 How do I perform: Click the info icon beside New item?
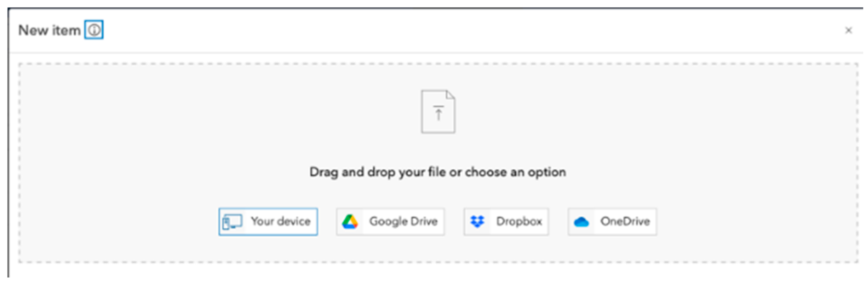pyautogui.click(x=94, y=30)
